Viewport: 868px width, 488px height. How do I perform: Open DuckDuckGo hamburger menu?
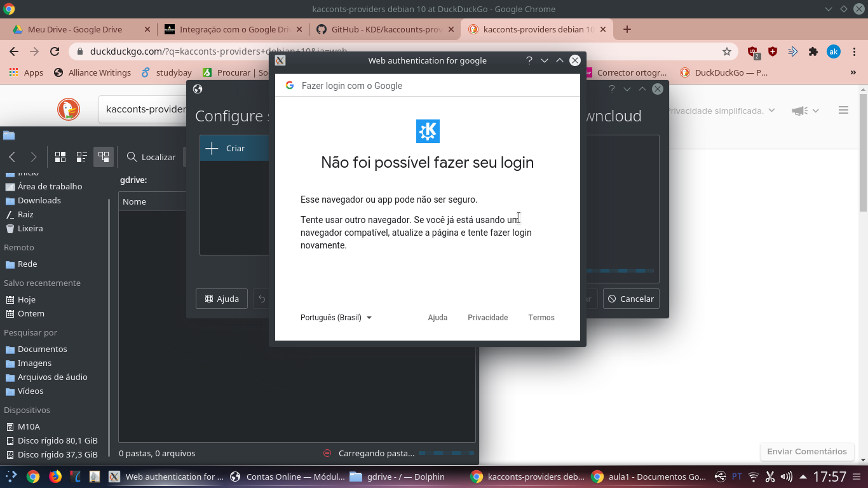tap(843, 111)
